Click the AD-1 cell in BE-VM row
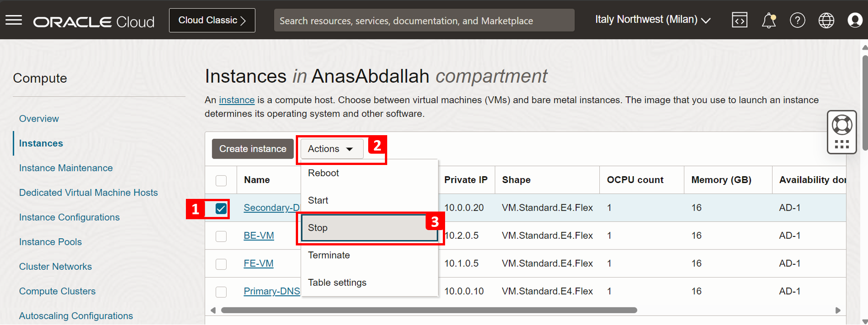 (790, 236)
